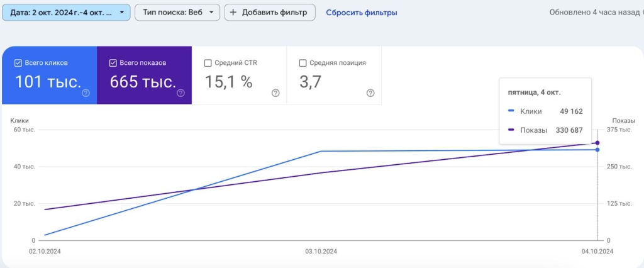Click the 03.10.2024 x-axis date label

click(x=321, y=251)
